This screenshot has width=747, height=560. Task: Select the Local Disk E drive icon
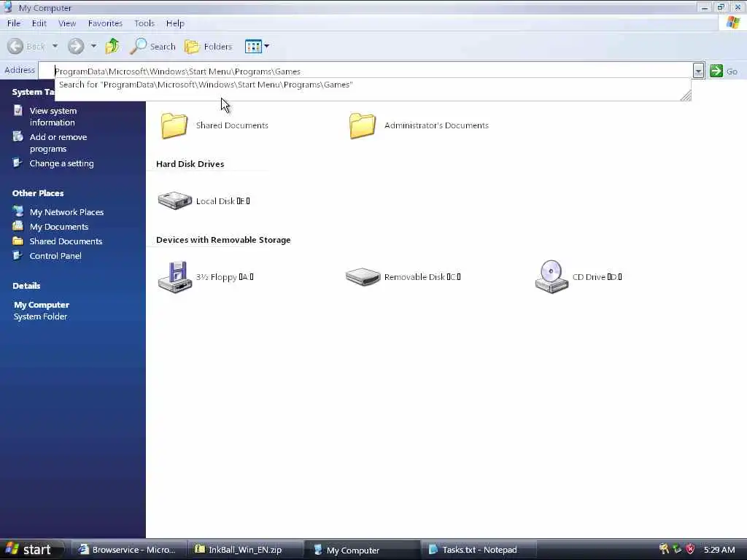point(175,201)
